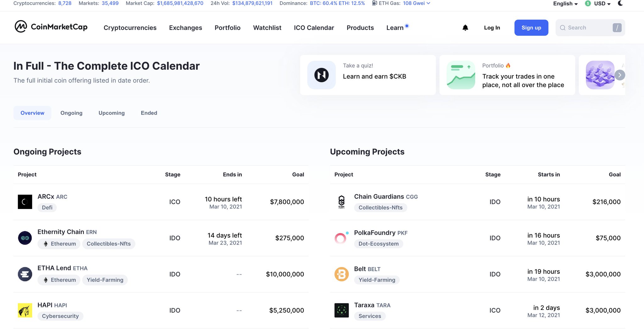
Task: Click Ethernity Chain's Collectibles-Nfts tag
Action: pos(109,244)
